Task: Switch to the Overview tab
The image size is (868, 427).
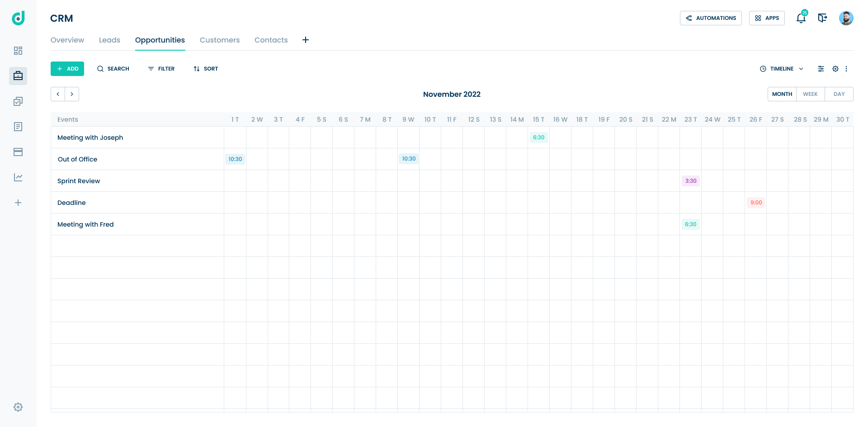Action: pos(67,40)
